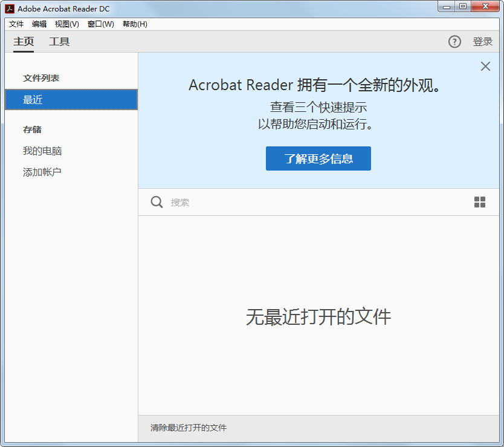Click the 无最近打开的文件 message
The image size is (504, 447).
pos(318,317)
